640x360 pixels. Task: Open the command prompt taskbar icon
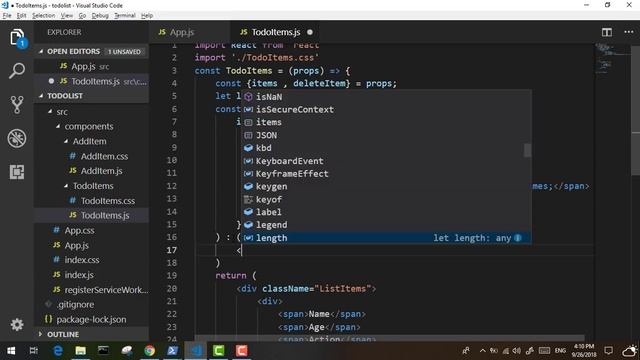pos(103,351)
